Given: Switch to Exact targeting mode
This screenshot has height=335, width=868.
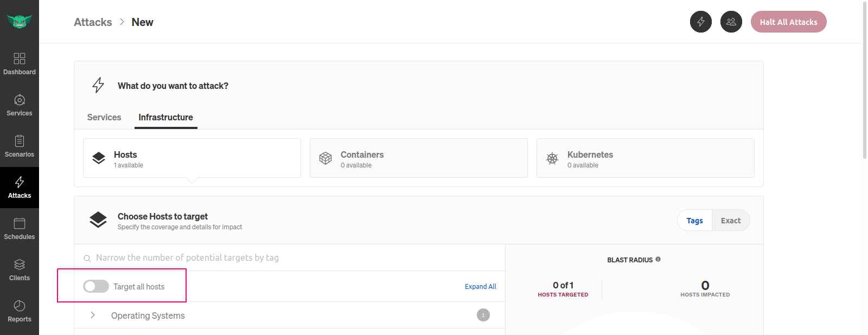Looking at the screenshot, I should [731, 221].
